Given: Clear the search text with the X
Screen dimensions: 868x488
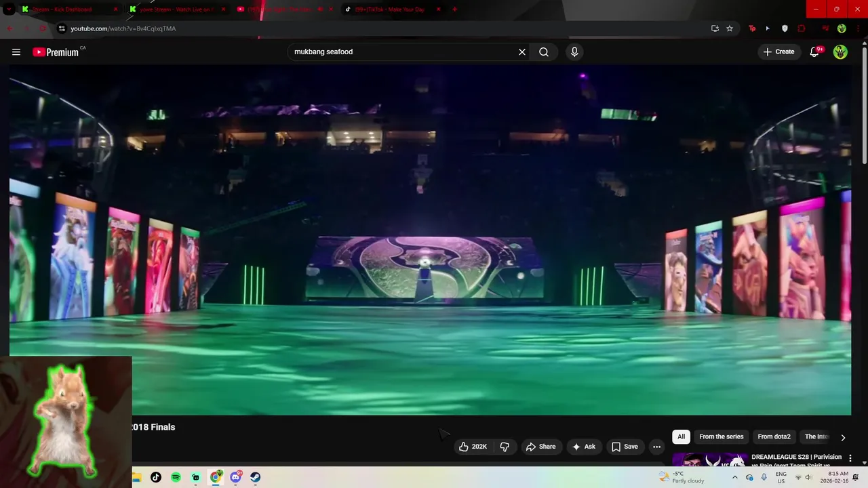Looking at the screenshot, I should (x=522, y=52).
